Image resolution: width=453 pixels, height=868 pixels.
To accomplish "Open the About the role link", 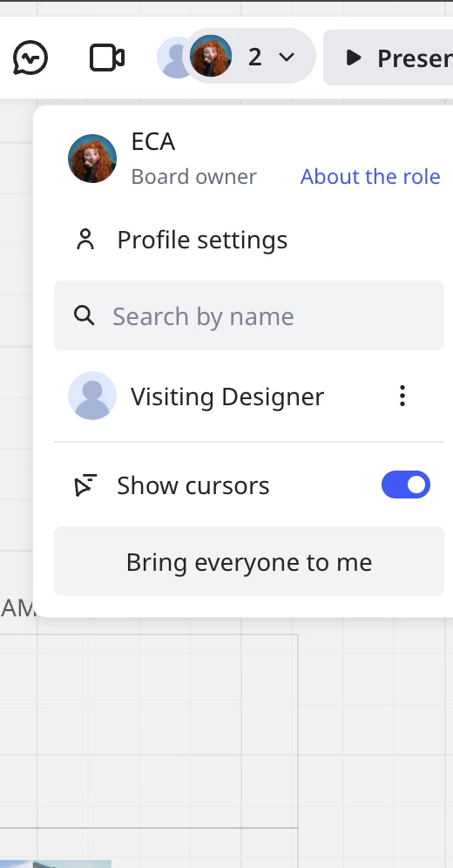I will pyautogui.click(x=370, y=177).
